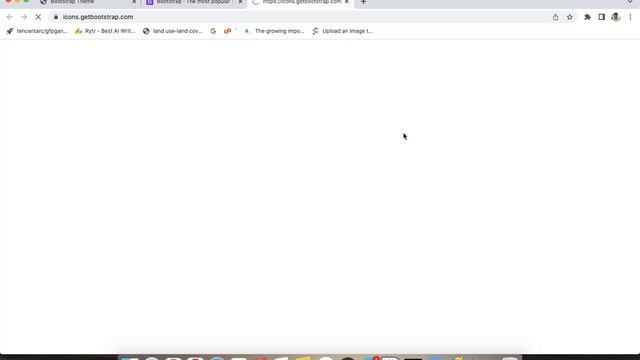Image resolution: width=640 pixels, height=360 pixels.
Task: Open a new tab
Action: coord(363,2)
